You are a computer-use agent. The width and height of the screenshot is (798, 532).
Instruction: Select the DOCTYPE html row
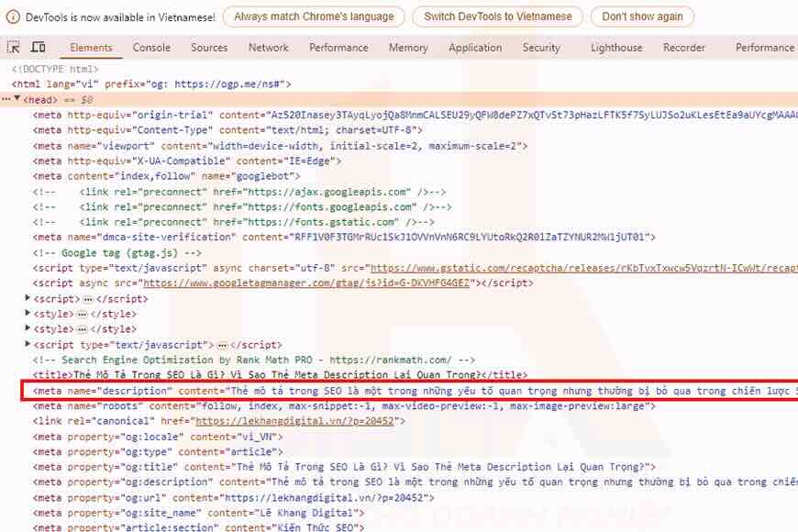coord(55,69)
